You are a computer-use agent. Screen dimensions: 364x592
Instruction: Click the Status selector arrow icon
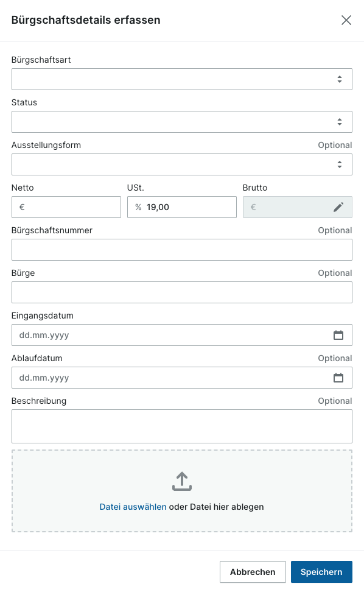(340, 122)
